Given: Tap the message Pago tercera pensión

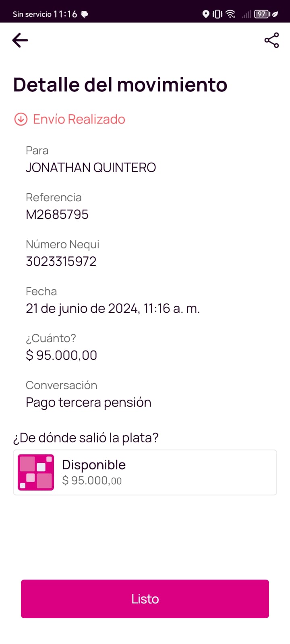Looking at the screenshot, I should tap(89, 402).
